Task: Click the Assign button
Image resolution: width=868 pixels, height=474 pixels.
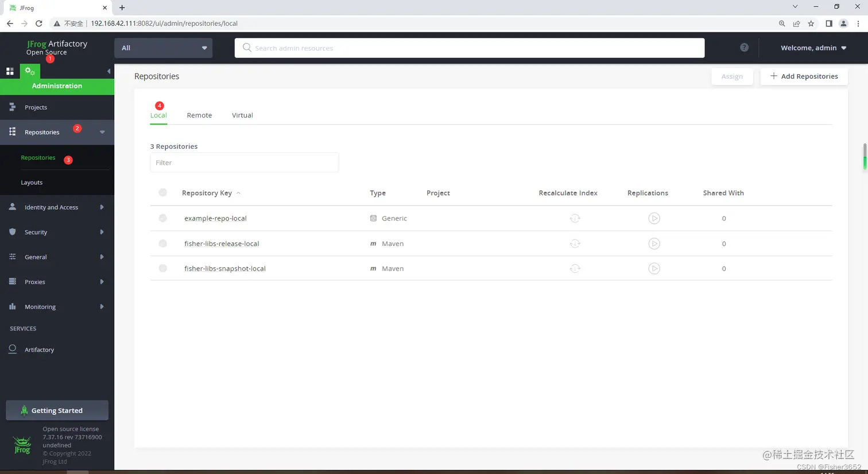Action: coord(732,76)
